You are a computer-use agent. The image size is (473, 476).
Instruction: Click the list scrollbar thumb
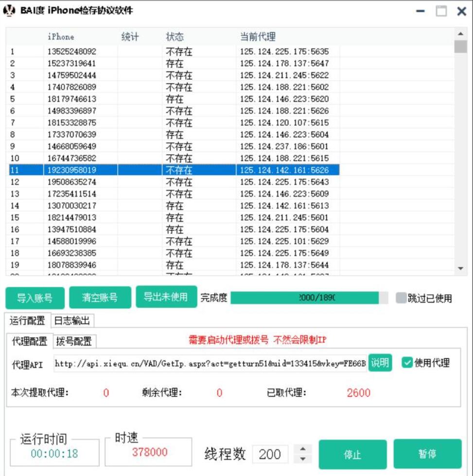pyautogui.click(x=460, y=47)
